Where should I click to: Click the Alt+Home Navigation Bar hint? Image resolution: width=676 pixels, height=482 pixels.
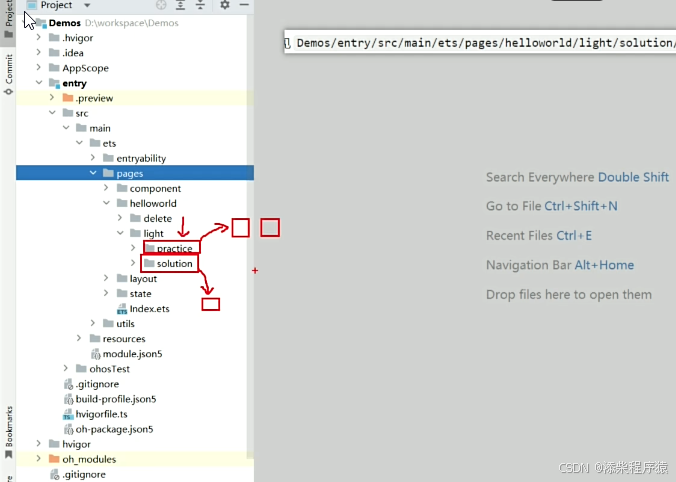[x=604, y=265]
